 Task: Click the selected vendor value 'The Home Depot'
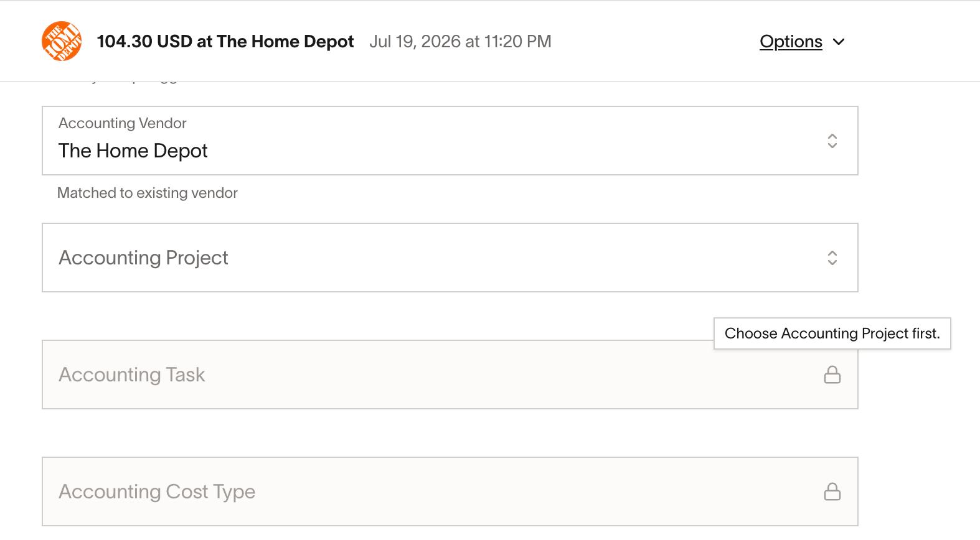(x=133, y=151)
